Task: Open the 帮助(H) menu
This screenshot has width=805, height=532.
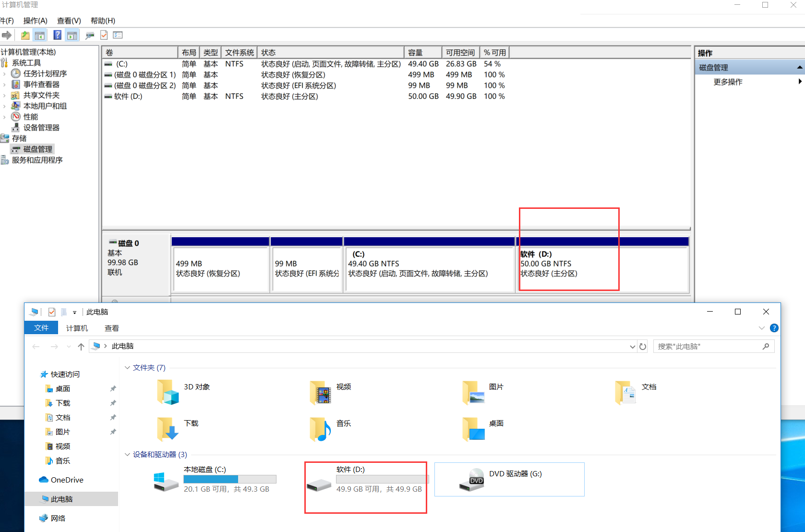Action: pos(103,21)
